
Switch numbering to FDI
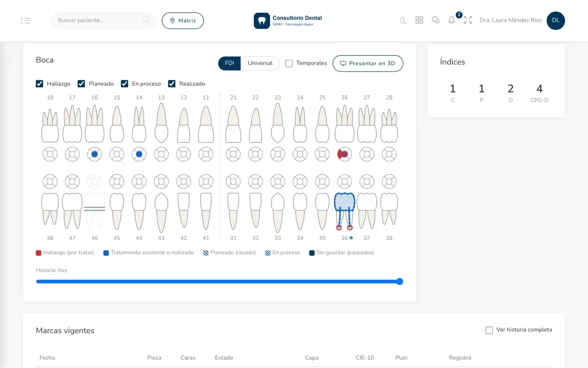(x=229, y=63)
